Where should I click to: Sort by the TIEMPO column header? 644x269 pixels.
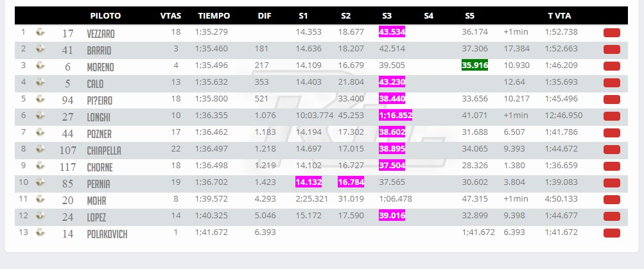click(214, 16)
